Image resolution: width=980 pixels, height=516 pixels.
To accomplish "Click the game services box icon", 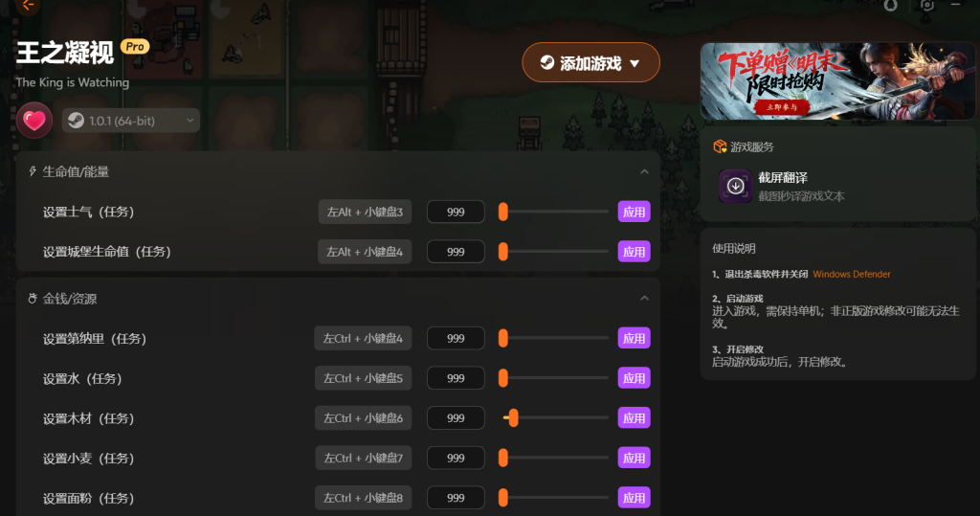I will 720,147.
